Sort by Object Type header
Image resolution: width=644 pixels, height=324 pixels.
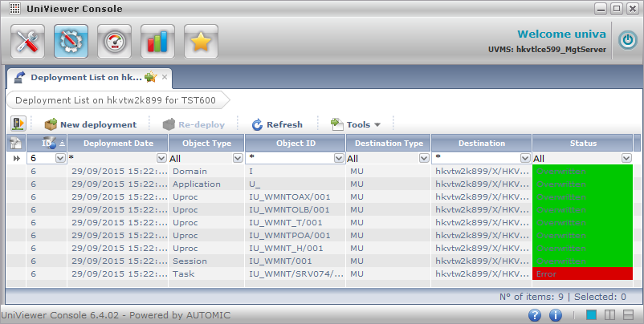coord(206,143)
